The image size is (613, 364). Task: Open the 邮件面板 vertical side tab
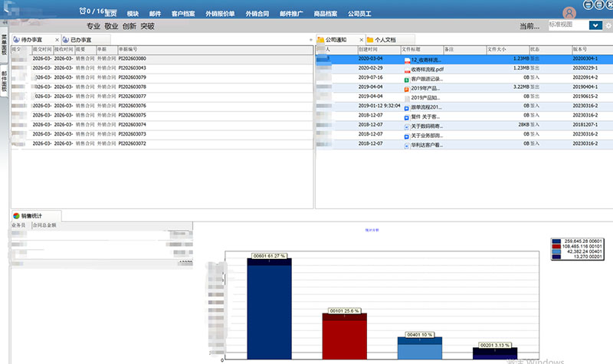(x=4, y=81)
